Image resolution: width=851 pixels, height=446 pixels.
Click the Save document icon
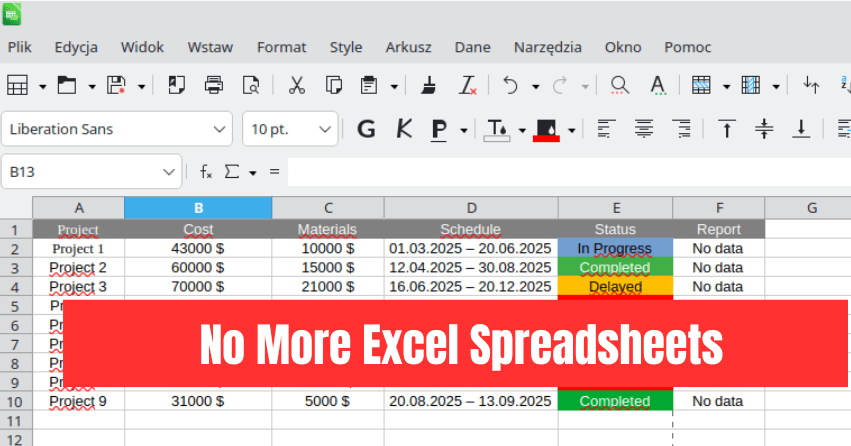click(116, 86)
